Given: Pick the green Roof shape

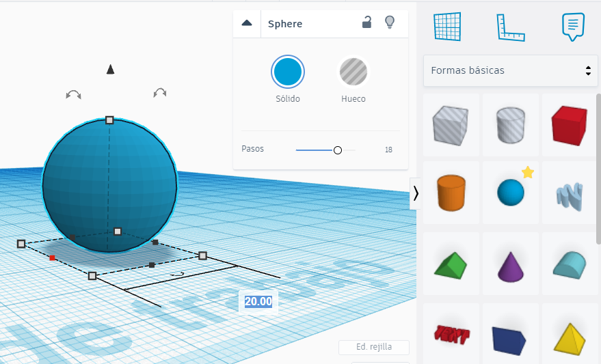Looking at the screenshot, I should coord(451,265).
